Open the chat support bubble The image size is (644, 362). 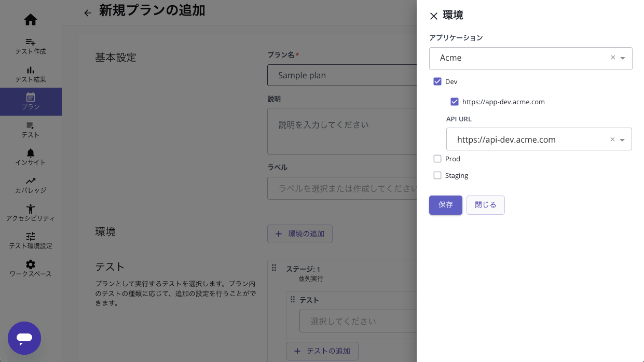coord(24,338)
